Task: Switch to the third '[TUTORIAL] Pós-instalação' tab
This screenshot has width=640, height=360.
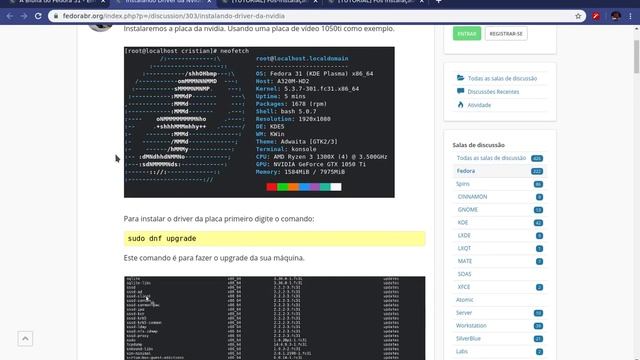Action: (269, 2)
